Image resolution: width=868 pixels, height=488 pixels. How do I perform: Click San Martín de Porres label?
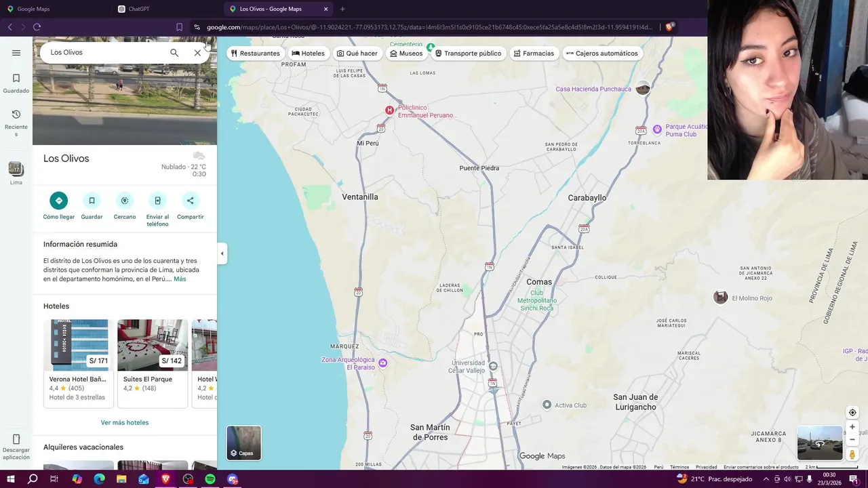click(430, 432)
